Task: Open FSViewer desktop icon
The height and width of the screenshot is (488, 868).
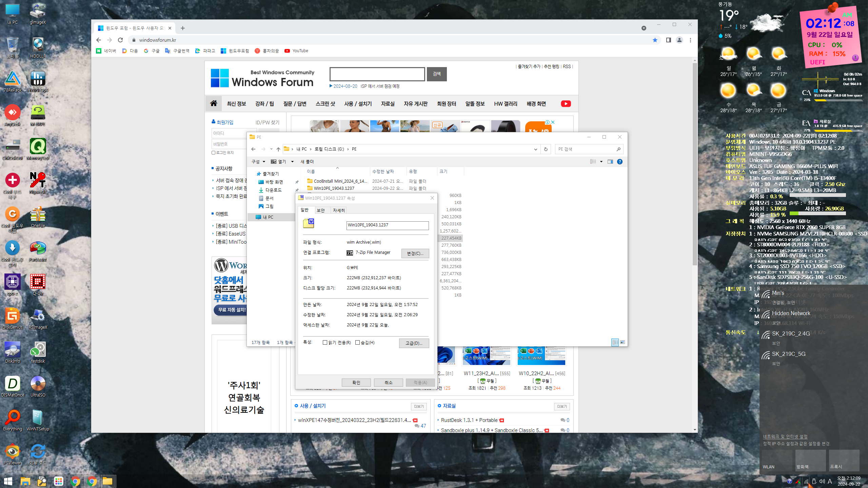Action: [13, 454]
